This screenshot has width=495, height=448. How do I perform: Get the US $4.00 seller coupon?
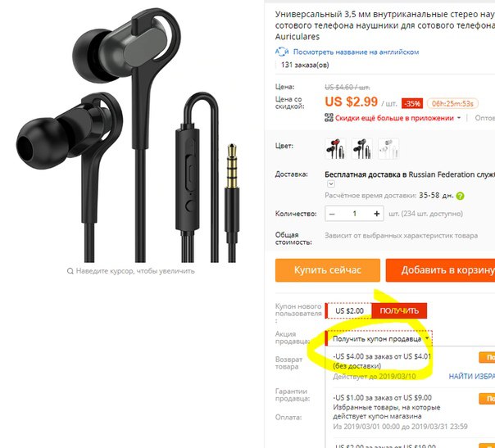(x=487, y=357)
